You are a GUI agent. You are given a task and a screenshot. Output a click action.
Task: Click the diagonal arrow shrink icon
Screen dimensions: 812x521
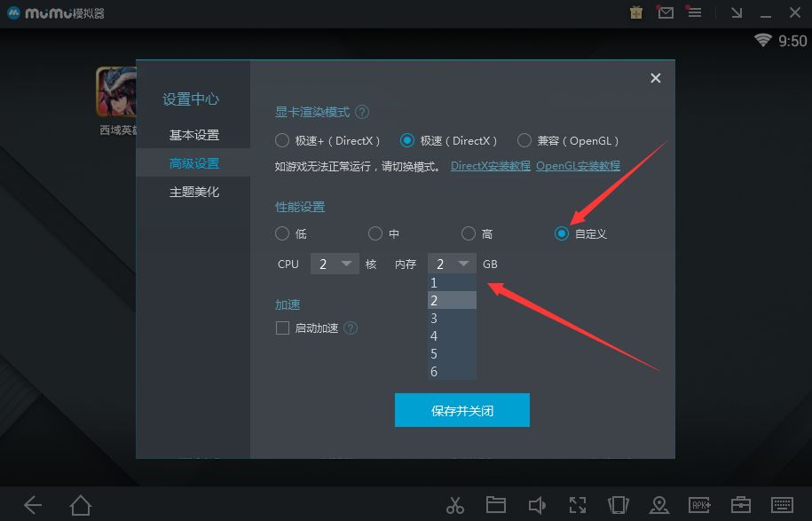(737, 13)
